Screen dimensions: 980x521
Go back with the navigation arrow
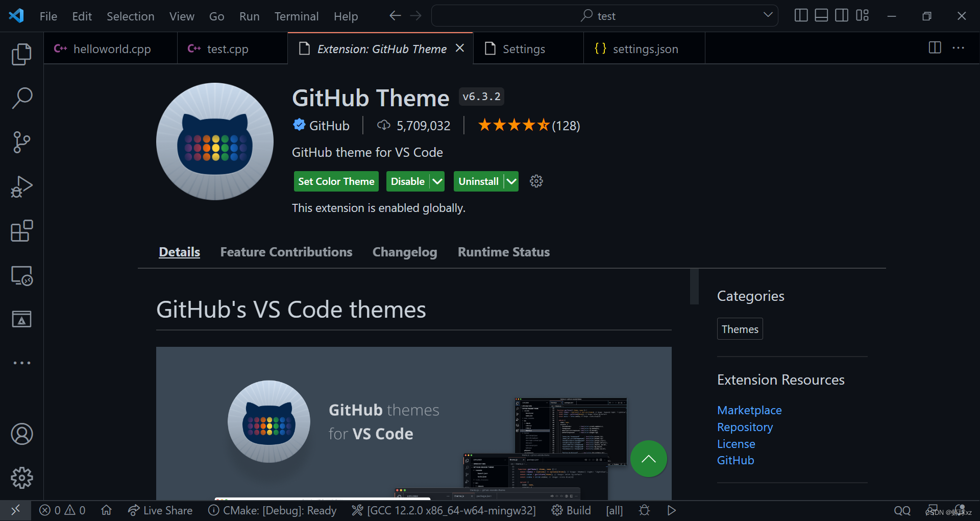(395, 16)
